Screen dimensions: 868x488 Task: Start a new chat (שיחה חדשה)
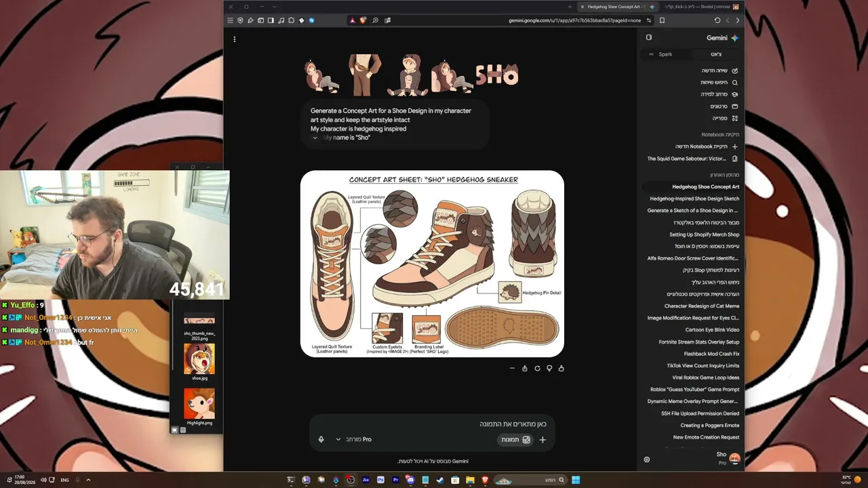[719, 70]
